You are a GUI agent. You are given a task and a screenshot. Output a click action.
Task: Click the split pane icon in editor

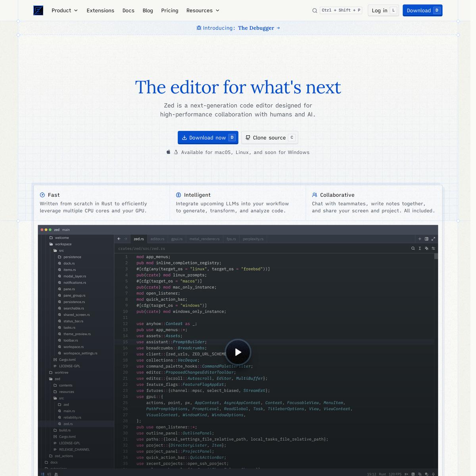[426, 239]
